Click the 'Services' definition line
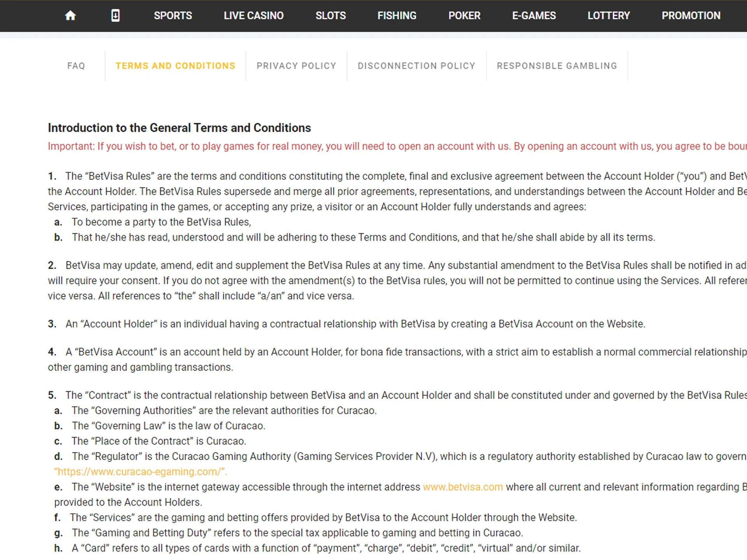Viewport: 747px width, 560px height. [323, 518]
